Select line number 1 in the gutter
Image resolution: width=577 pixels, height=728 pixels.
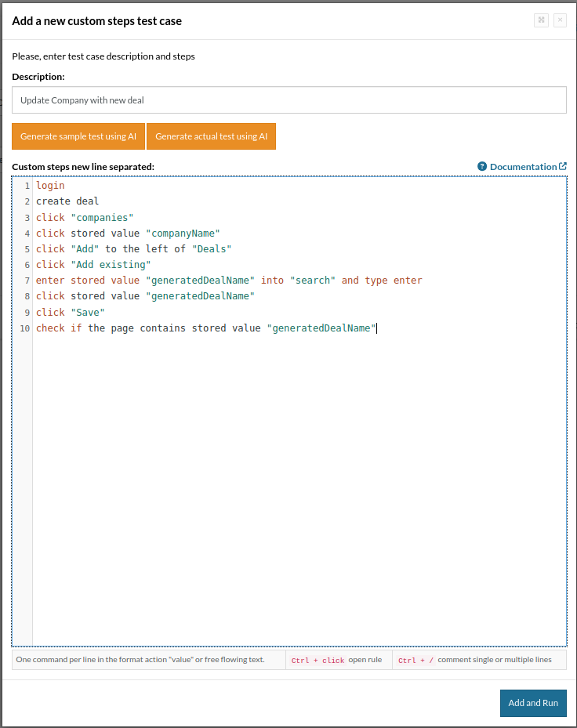click(x=27, y=187)
